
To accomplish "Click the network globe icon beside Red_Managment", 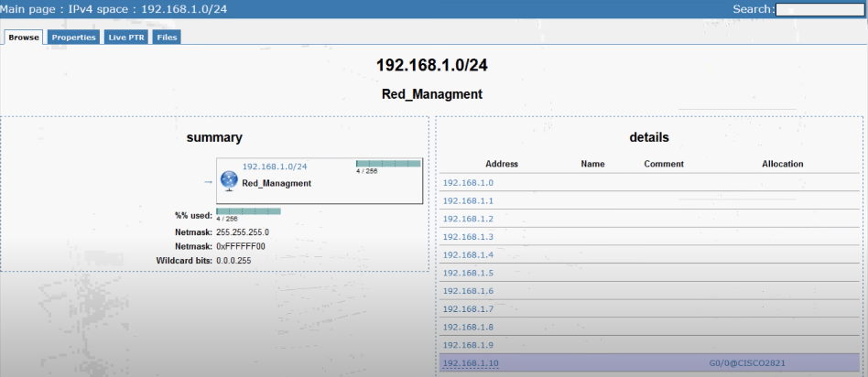I will click(229, 181).
